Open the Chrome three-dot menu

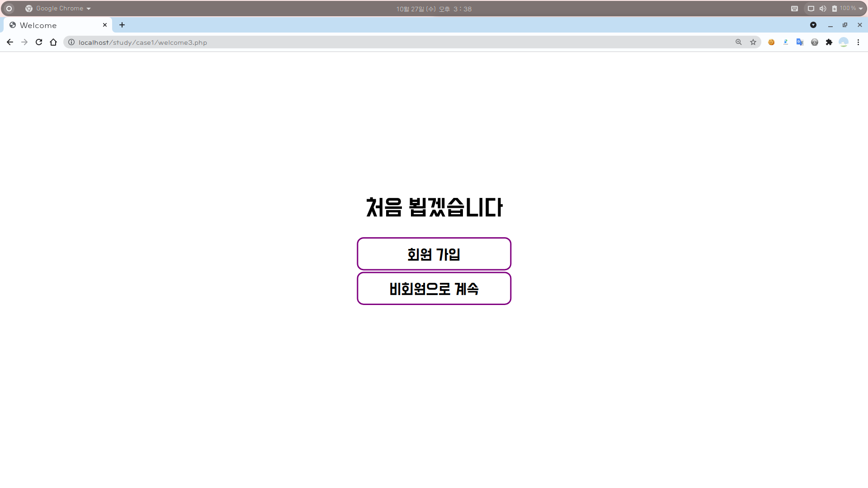[858, 42]
